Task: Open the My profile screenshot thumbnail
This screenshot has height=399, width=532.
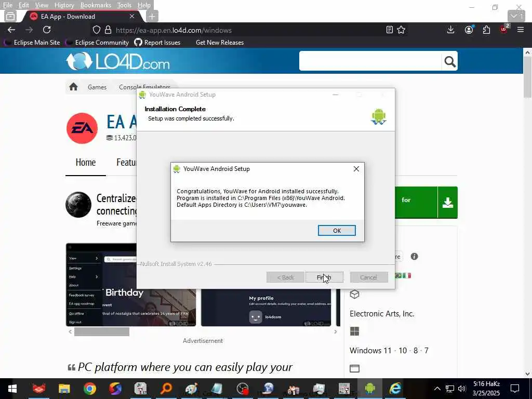Action: pyautogui.click(x=266, y=308)
